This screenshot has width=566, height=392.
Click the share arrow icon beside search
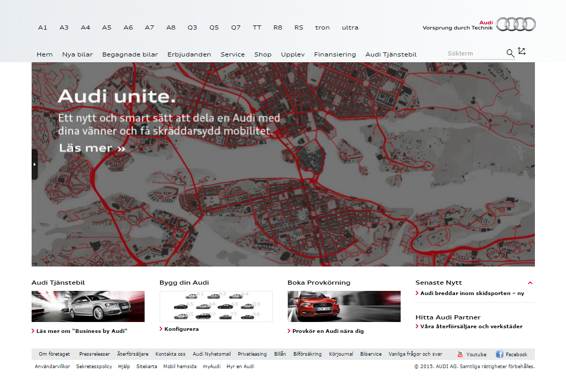click(x=521, y=51)
